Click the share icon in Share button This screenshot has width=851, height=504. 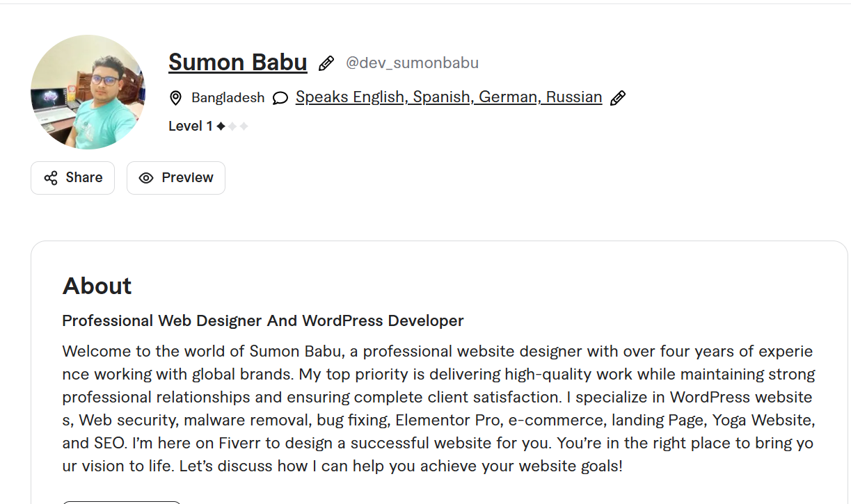[x=51, y=178]
